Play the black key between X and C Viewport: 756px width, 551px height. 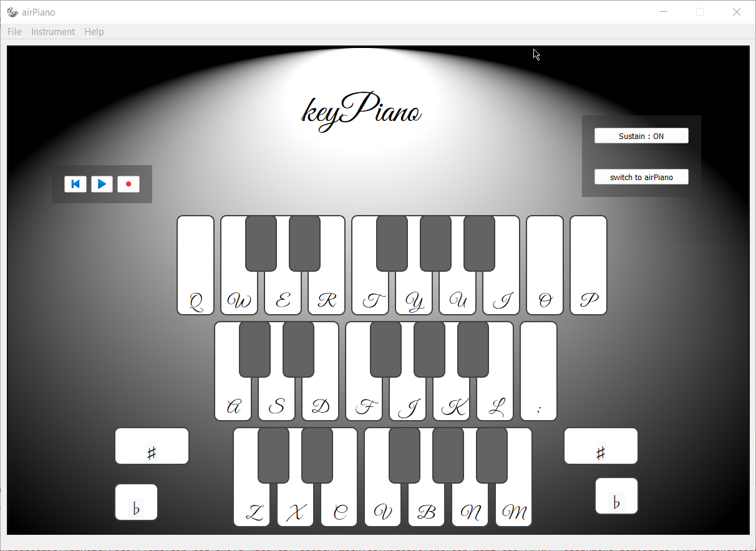(x=317, y=456)
